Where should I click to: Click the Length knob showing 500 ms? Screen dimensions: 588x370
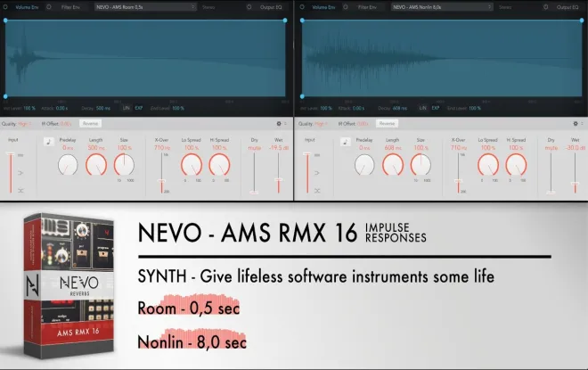tap(96, 165)
